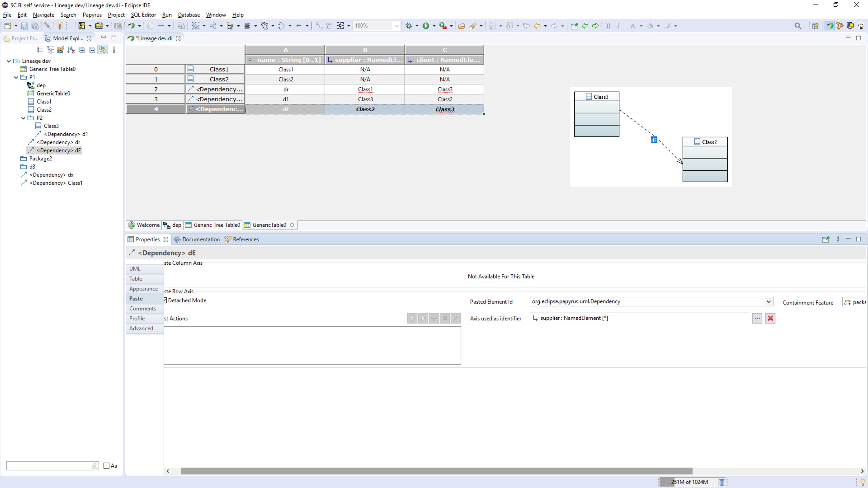
Task: Click the Align text toolbar icon
Action: (x=247, y=25)
